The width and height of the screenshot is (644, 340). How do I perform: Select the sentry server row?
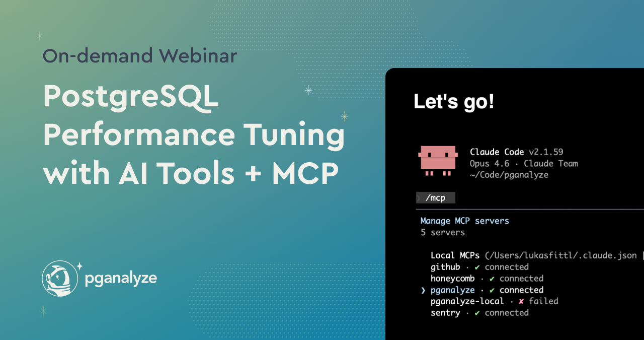point(479,313)
